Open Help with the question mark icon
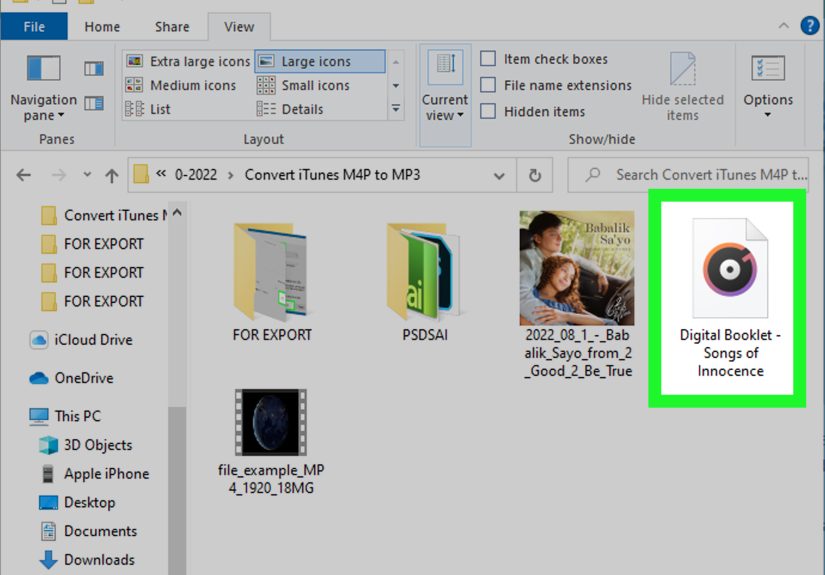Screen dimensions: 825x575 [x=810, y=25]
